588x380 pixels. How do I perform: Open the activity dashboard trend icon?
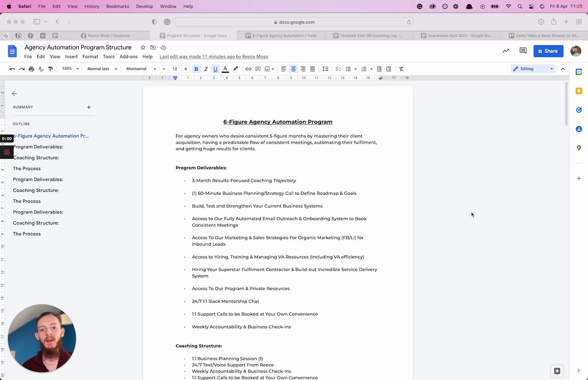506,51
